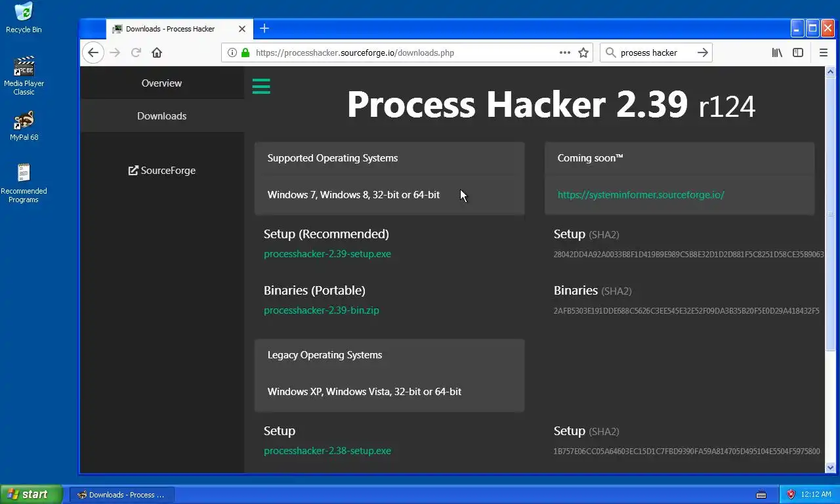840x504 pixels.
Task: Click the search box containing prosess hacker
Action: coord(656,52)
